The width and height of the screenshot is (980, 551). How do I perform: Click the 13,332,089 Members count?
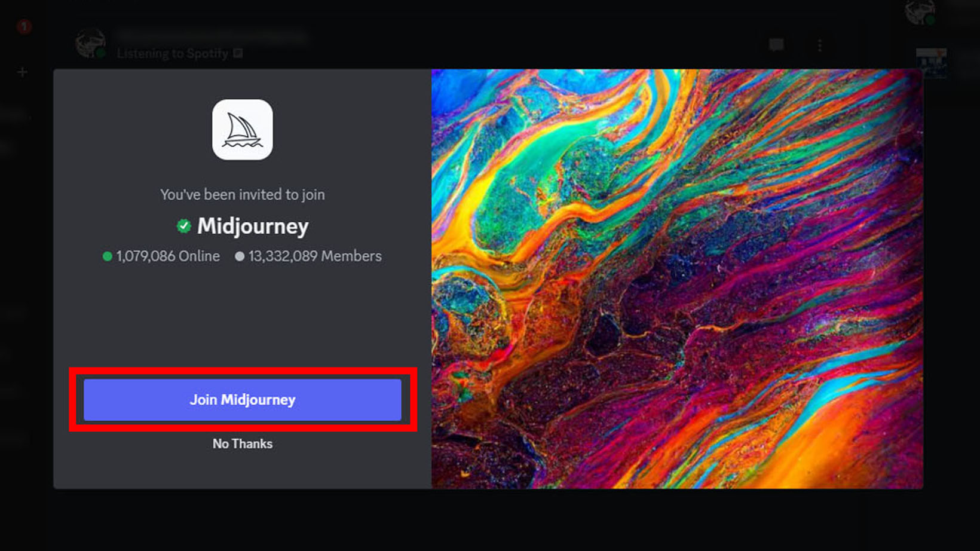(x=315, y=256)
